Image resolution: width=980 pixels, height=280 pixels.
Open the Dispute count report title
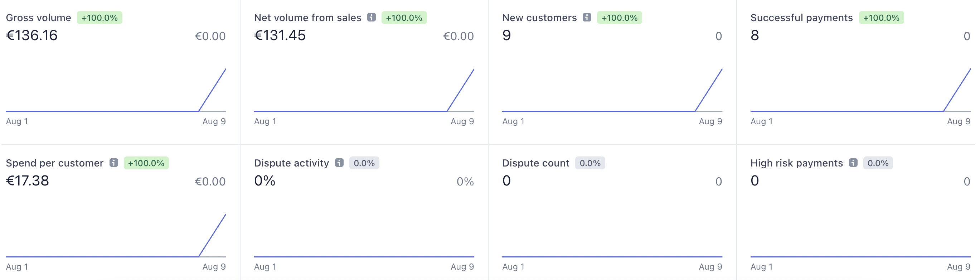(x=536, y=163)
